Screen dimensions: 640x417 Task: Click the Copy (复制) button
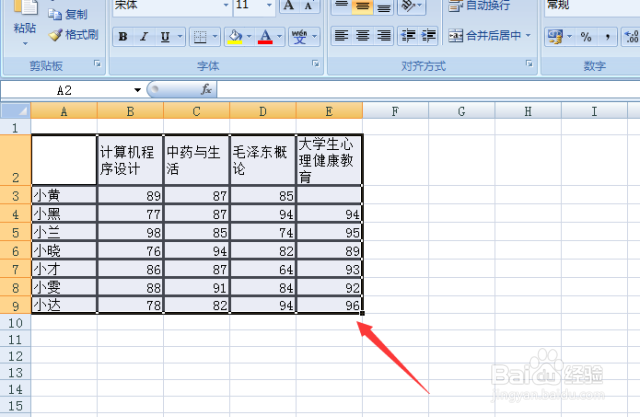tap(68, 14)
